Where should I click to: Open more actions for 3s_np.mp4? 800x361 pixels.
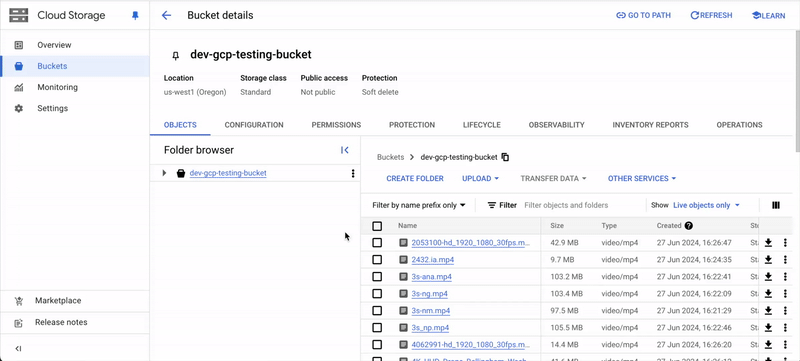point(785,328)
